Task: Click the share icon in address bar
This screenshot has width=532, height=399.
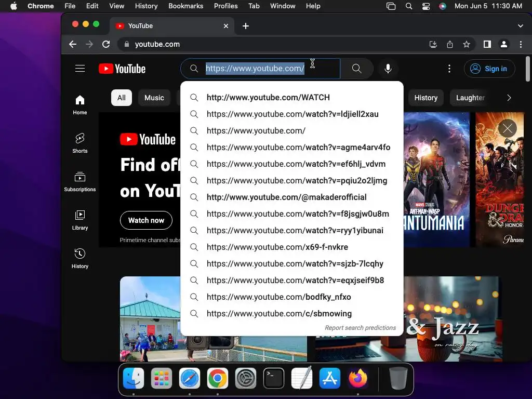Action: click(450, 44)
